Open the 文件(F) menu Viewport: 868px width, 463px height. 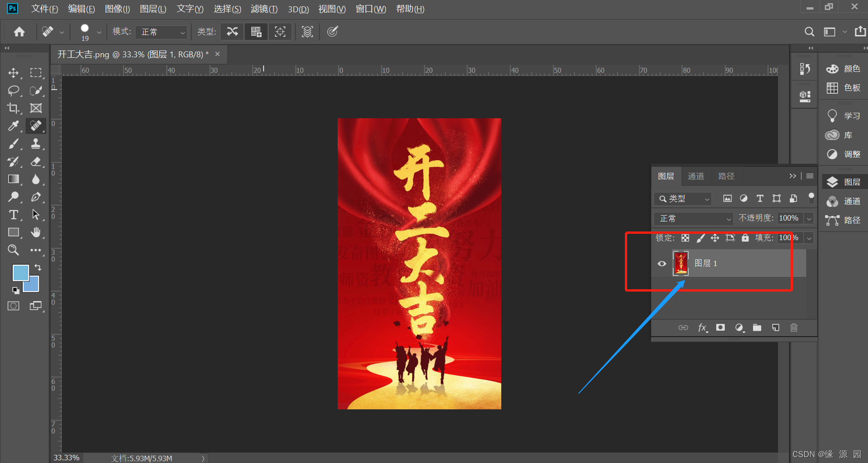tap(45, 9)
